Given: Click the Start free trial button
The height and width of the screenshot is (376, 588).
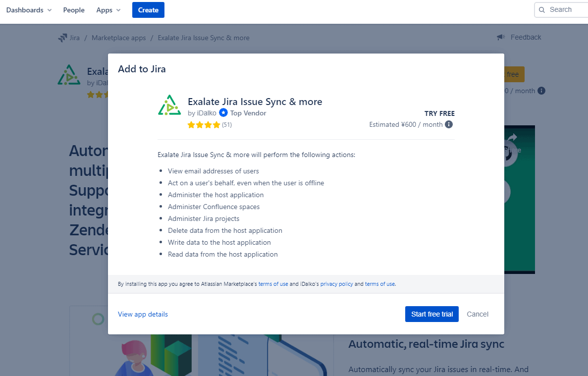Looking at the screenshot, I should [x=431, y=314].
